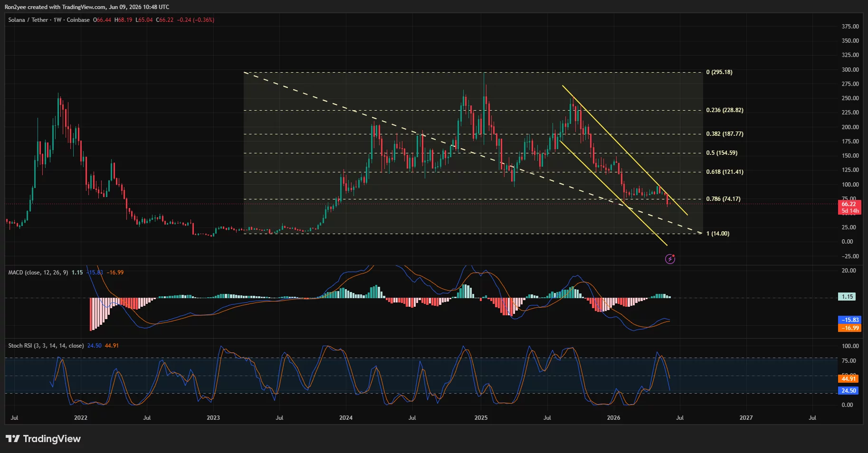This screenshot has height=453, width=868.
Task: Click the Fibonacci label 0.5 (154.59)
Action: [722, 153]
